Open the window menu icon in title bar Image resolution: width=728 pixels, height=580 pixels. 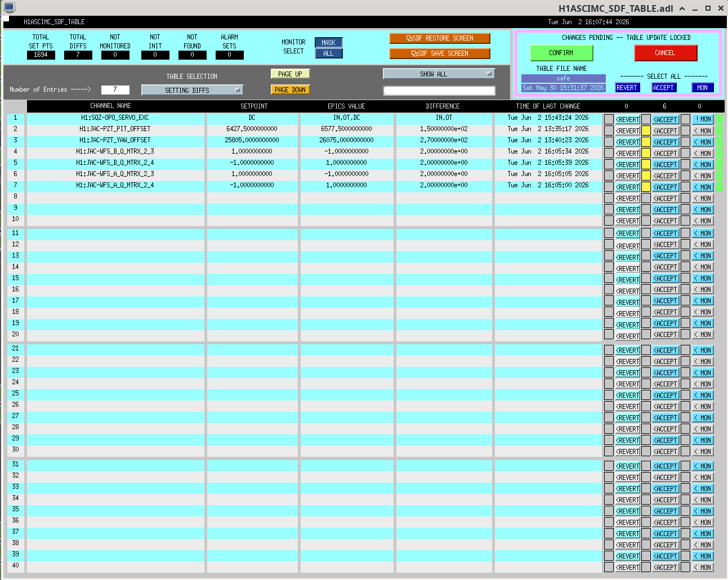pyautogui.click(x=9, y=7)
